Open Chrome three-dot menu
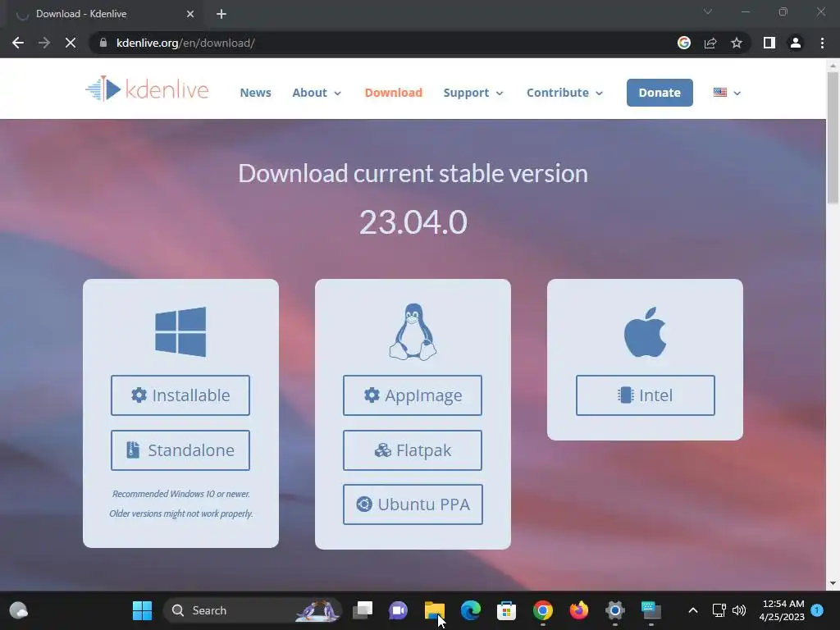The image size is (840, 630). (x=822, y=43)
